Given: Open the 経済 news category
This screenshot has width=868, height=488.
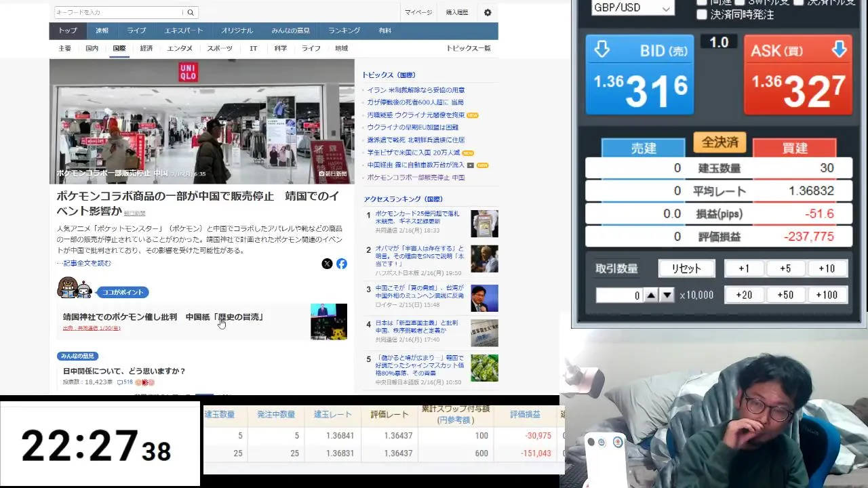Looking at the screenshot, I should pos(146,49).
